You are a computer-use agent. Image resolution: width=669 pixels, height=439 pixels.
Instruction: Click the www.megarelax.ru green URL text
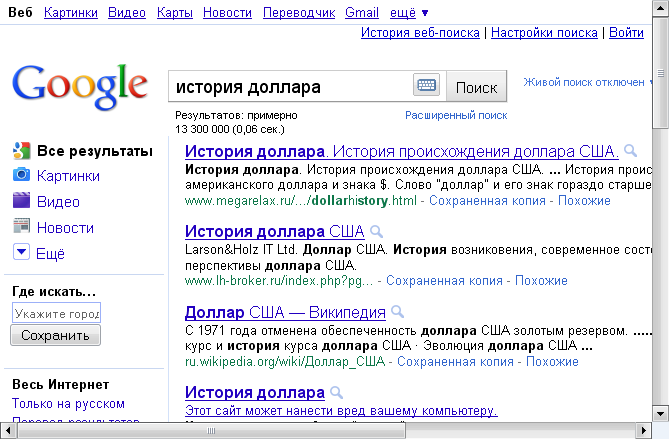[x=301, y=201]
